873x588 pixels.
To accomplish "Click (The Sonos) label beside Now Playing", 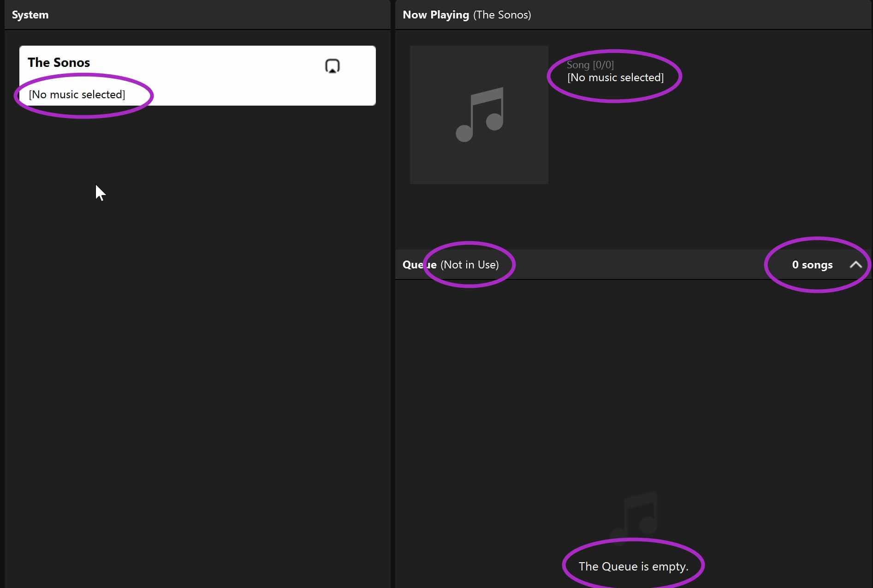I will [x=502, y=15].
